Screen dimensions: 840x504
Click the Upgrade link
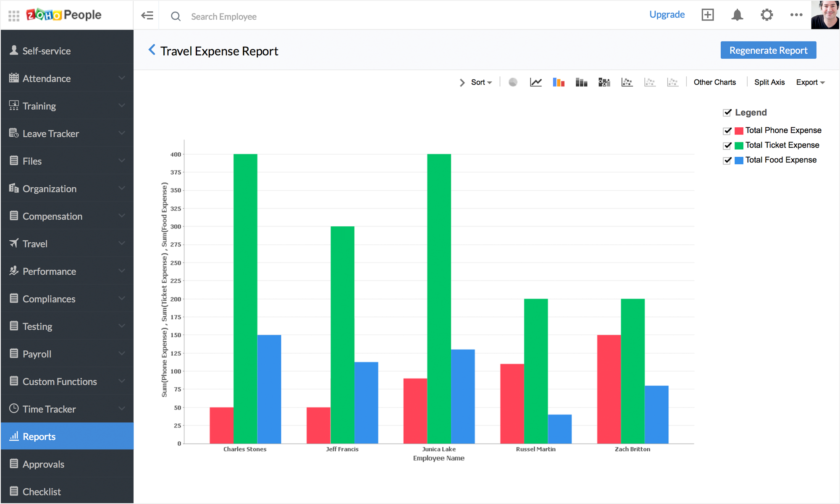(x=667, y=15)
